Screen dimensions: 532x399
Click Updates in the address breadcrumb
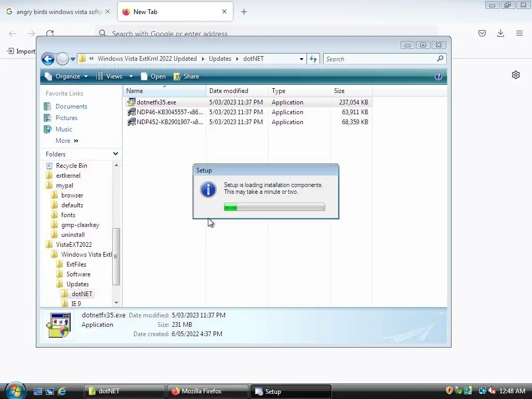(220, 59)
